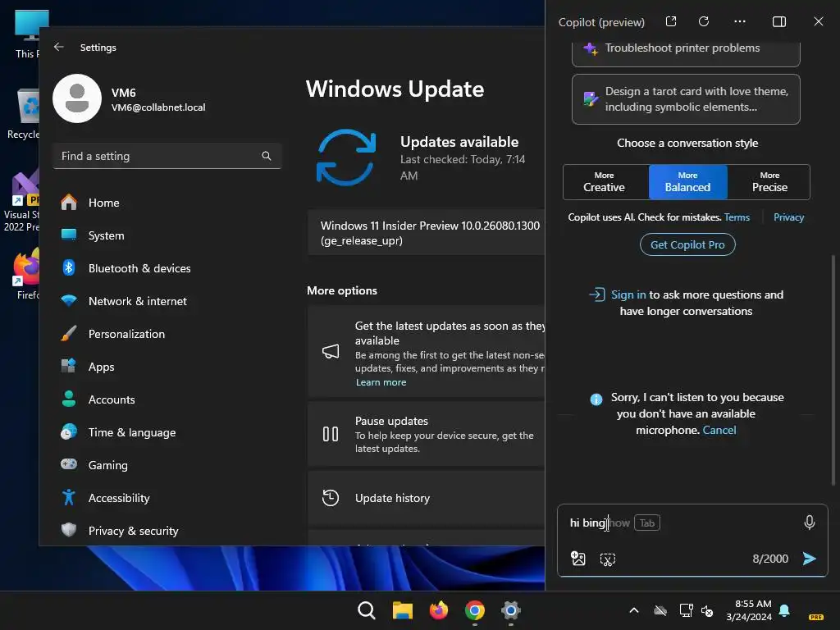Click Learn more about latest updates
The width and height of the screenshot is (840, 630).
(x=381, y=382)
